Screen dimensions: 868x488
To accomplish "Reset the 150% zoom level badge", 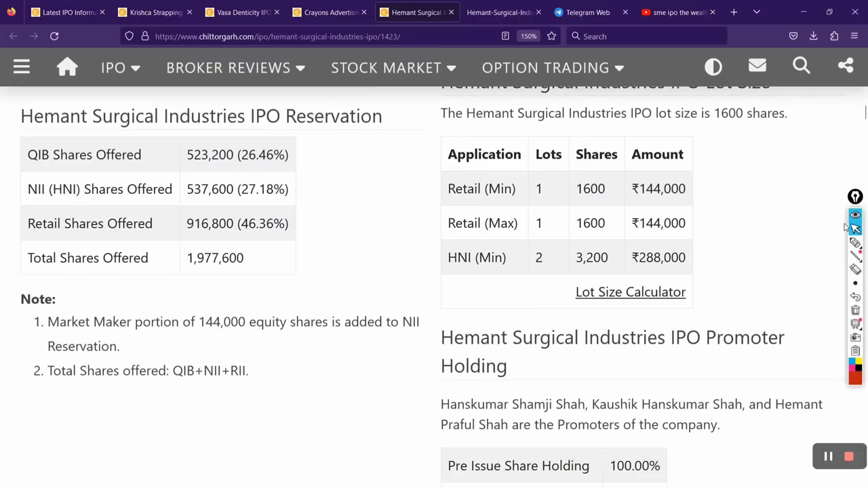I will coord(529,36).
